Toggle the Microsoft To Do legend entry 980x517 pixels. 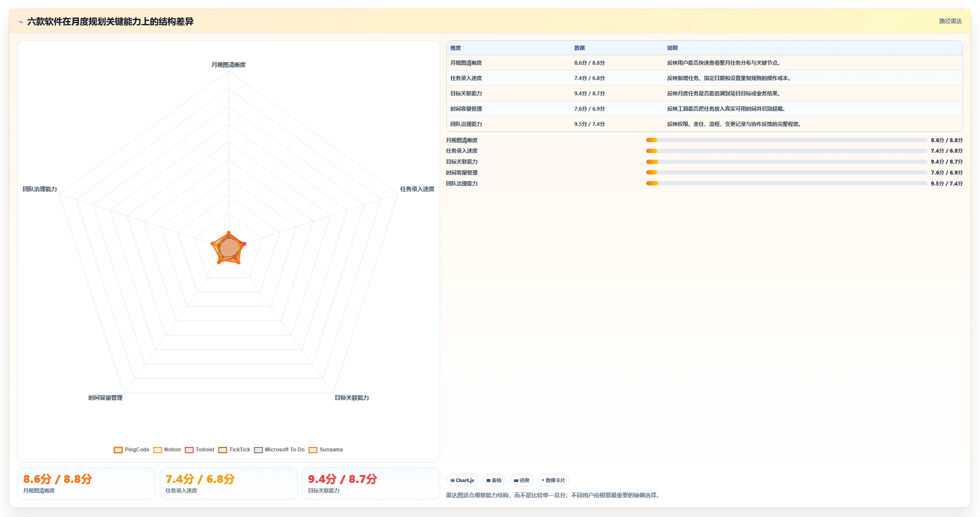pyautogui.click(x=279, y=450)
